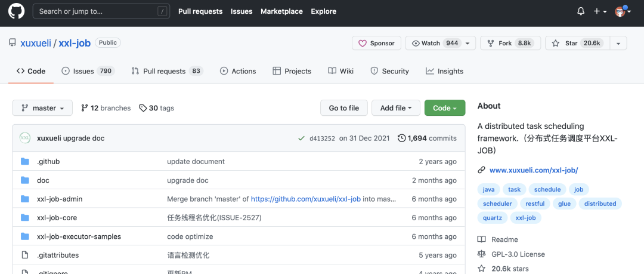Screen dimensions: 644x274
Task: Switch to the Wiki tab
Action: (341, 71)
